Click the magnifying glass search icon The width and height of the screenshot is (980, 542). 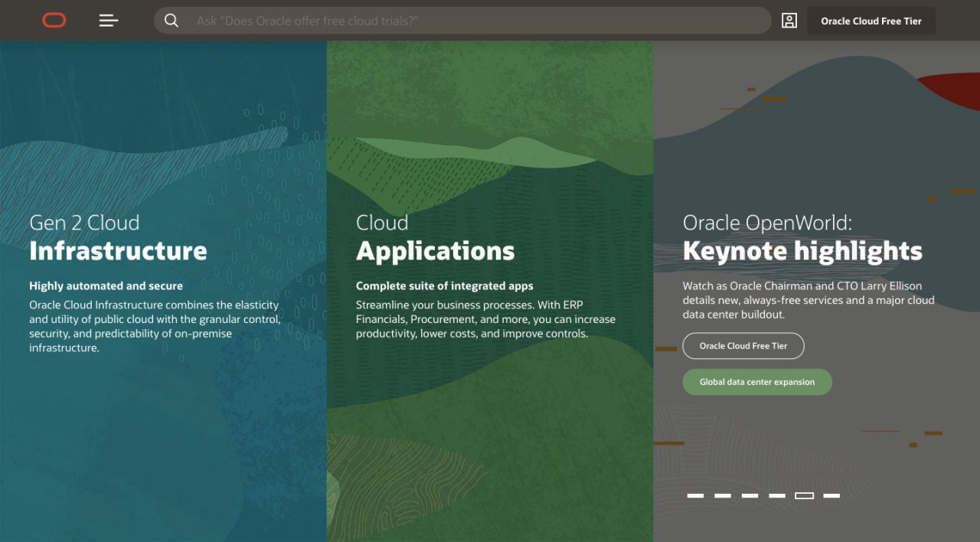[x=171, y=21]
